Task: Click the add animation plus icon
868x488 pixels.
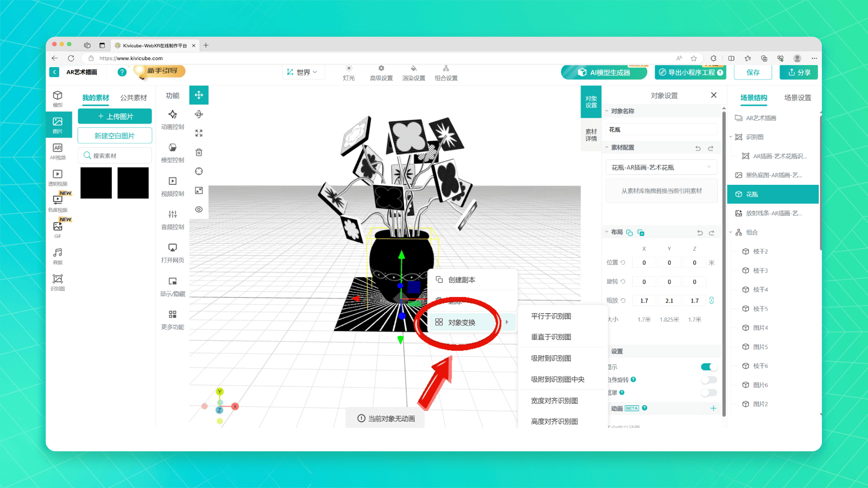Action: pyautogui.click(x=713, y=408)
